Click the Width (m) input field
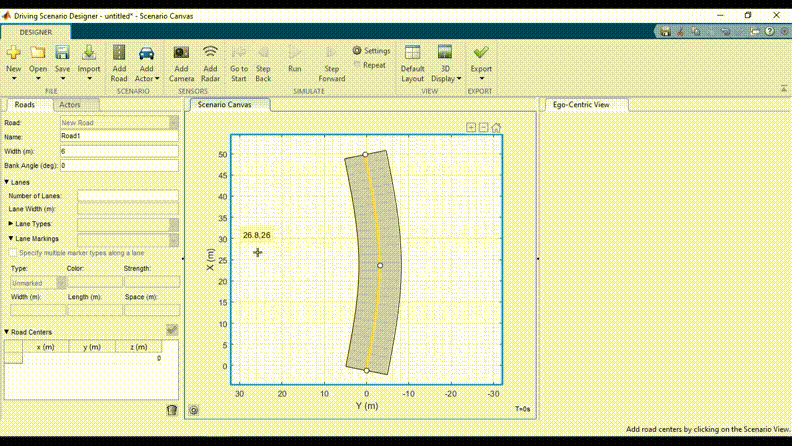Screen dimensions: 792x446 119,151
